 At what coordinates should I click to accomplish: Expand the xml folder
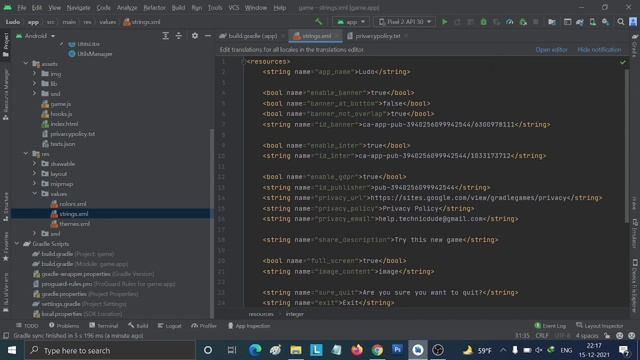35,233
